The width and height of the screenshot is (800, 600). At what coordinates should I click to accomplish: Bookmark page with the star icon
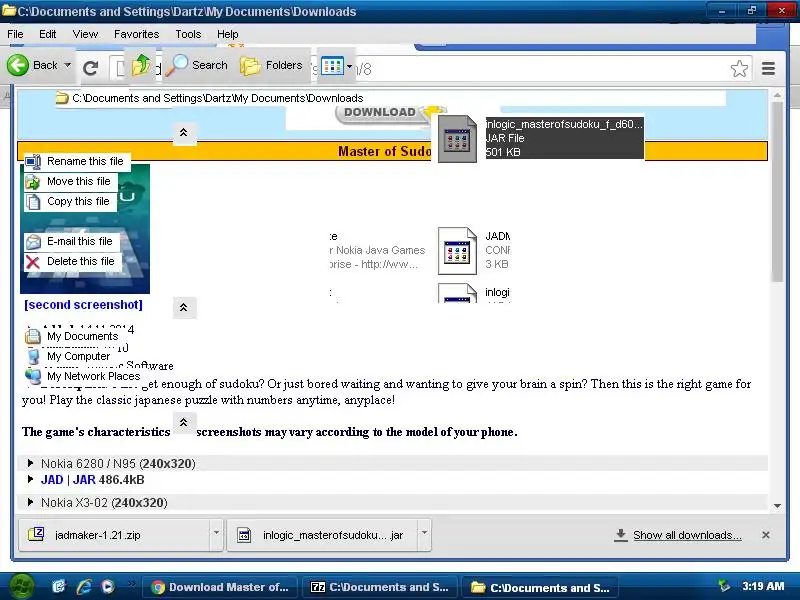tap(739, 68)
